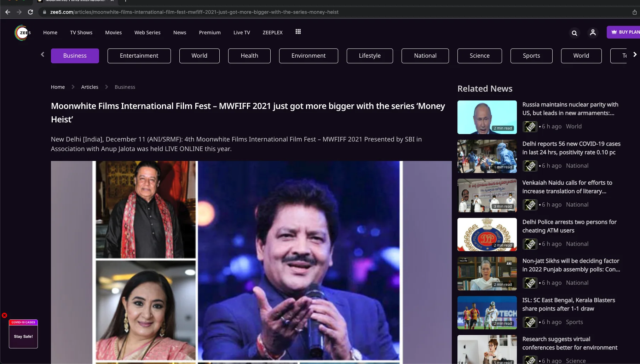Open Delhi 56 new COVID-19 cases headline
This screenshot has width=640, height=364.
pyautogui.click(x=571, y=148)
